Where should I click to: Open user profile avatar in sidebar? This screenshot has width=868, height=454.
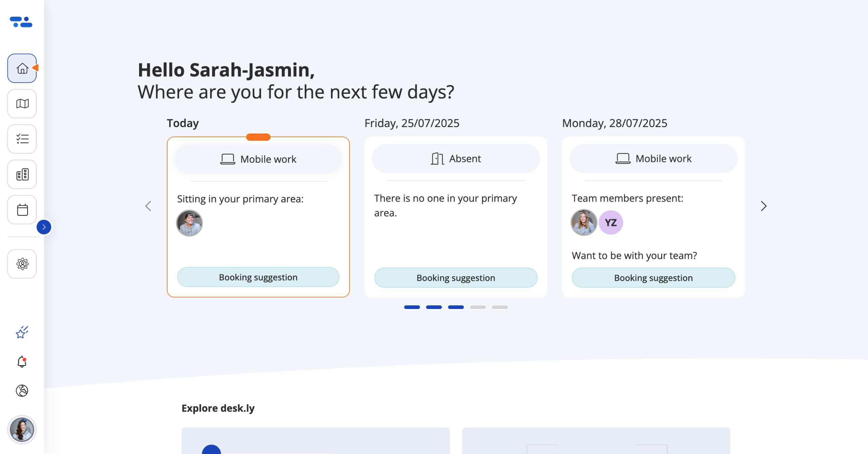(22, 430)
